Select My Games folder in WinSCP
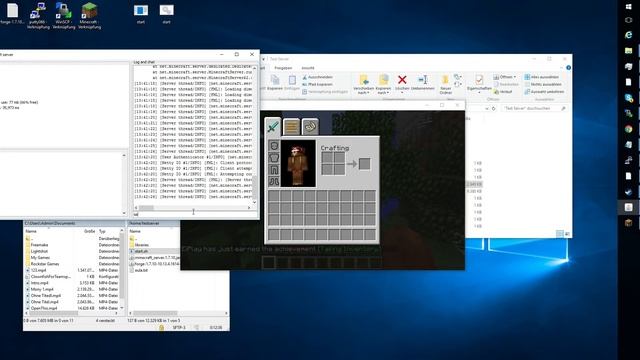Image resolution: width=640 pixels, height=360 pixels. [x=40, y=258]
